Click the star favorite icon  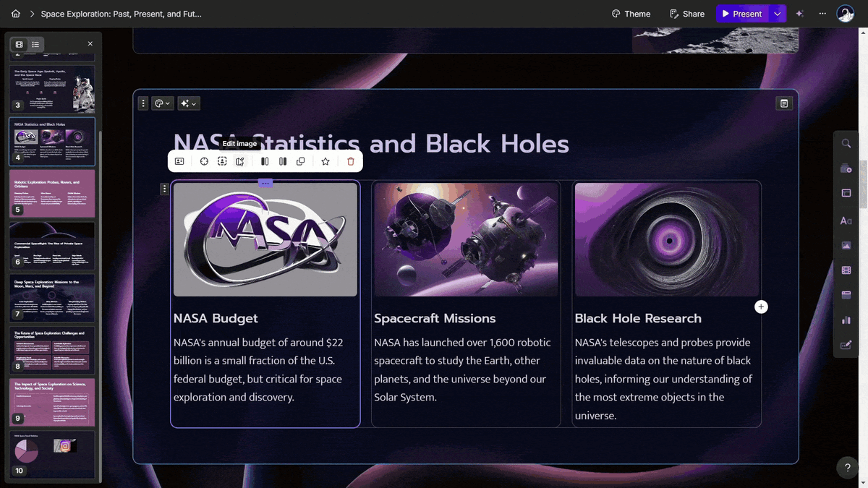pyautogui.click(x=325, y=161)
